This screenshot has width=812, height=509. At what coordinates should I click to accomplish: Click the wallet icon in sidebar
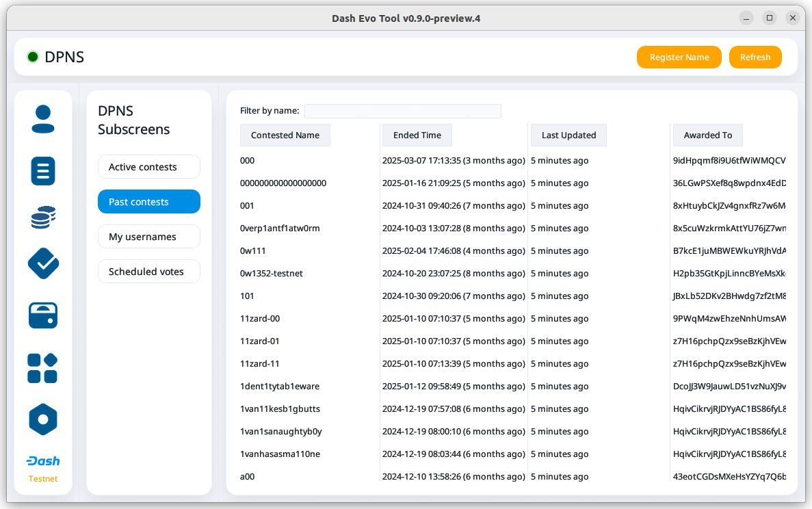43,315
